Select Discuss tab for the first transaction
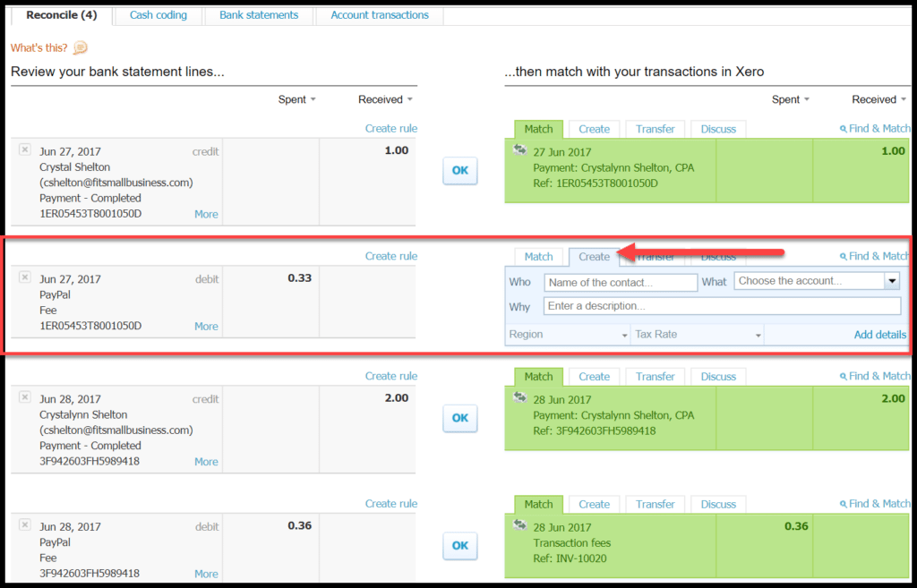This screenshot has height=588, width=917. pos(718,129)
